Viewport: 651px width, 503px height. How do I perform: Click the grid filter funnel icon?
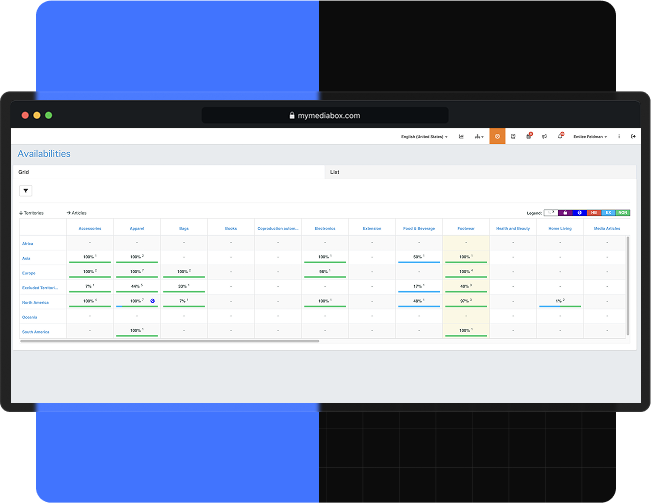click(25, 190)
